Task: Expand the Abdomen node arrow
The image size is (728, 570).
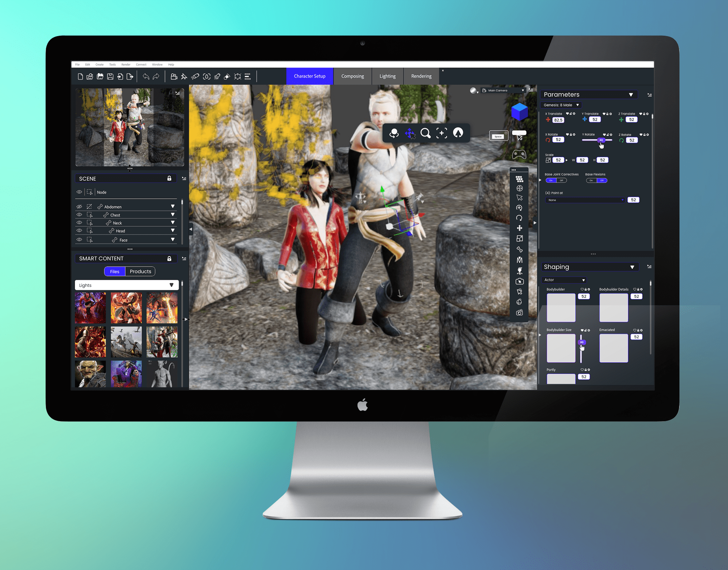Action: pyautogui.click(x=173, y=206)
